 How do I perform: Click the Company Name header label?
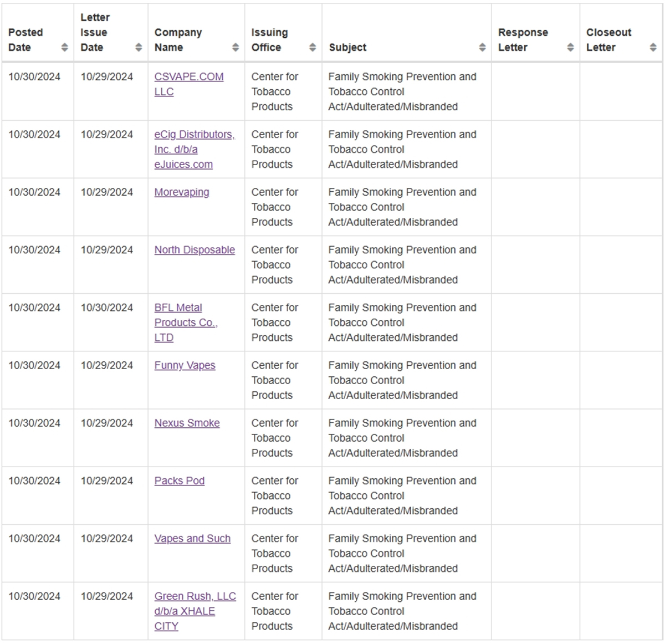(178, 40)
